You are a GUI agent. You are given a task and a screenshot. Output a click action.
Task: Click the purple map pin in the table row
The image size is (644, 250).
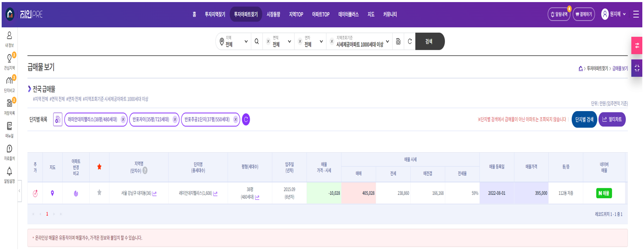[52, 193]
